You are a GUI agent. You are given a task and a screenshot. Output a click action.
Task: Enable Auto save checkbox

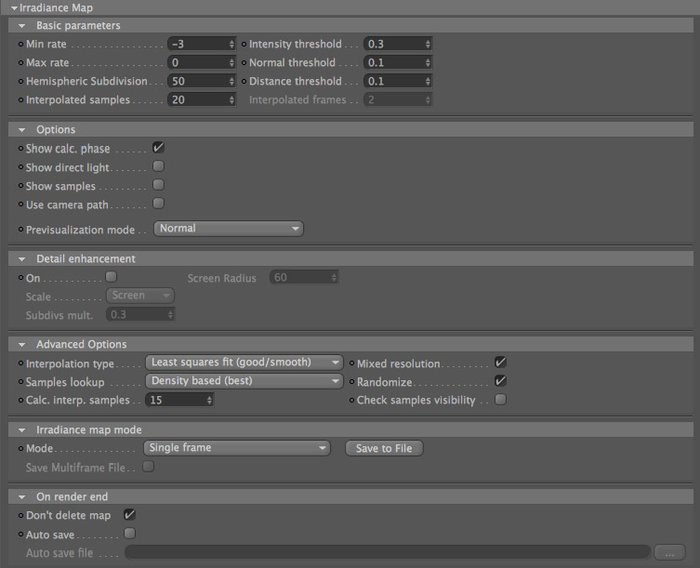tap(130, 533)
